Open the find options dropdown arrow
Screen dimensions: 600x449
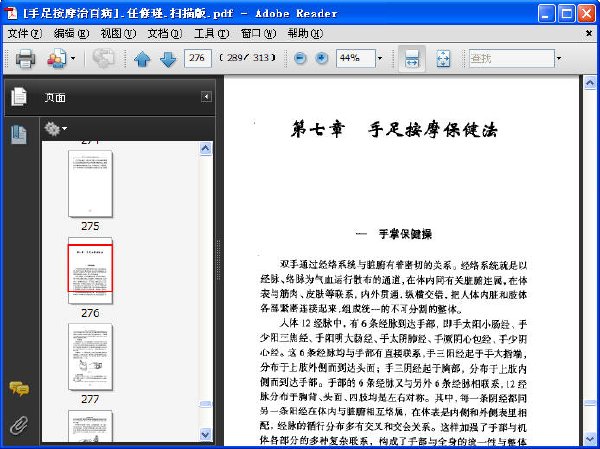click(559, 59)
